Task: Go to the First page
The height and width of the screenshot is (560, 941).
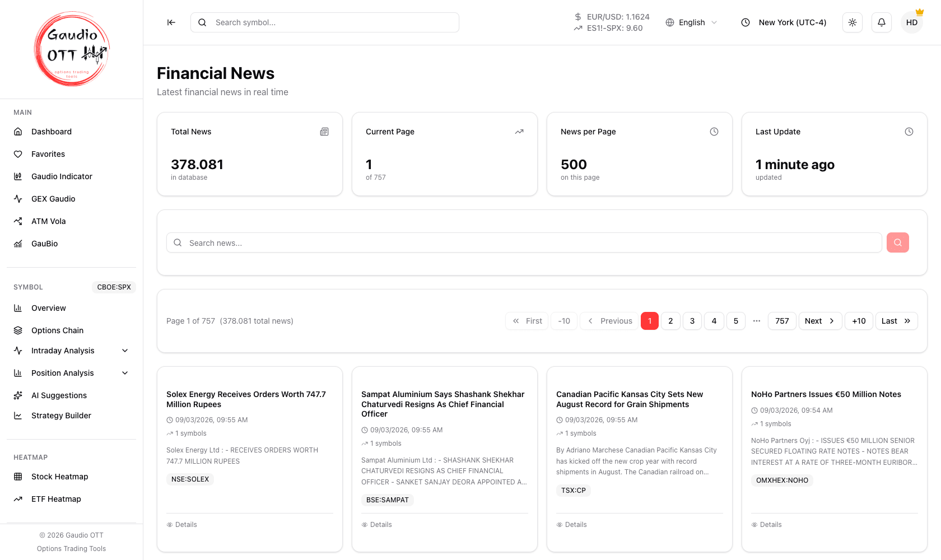Action: [x=527, y=321]
